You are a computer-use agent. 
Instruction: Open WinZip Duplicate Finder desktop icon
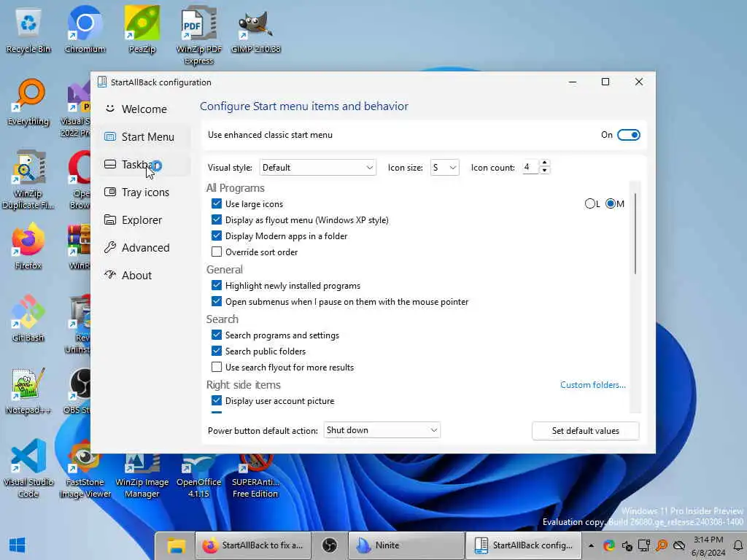(28, 180)
